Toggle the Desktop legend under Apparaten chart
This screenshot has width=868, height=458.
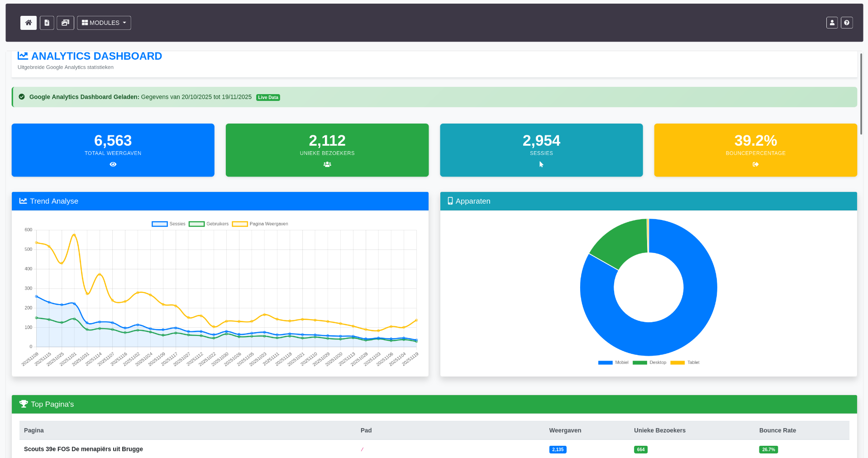(x=649, y=362)
